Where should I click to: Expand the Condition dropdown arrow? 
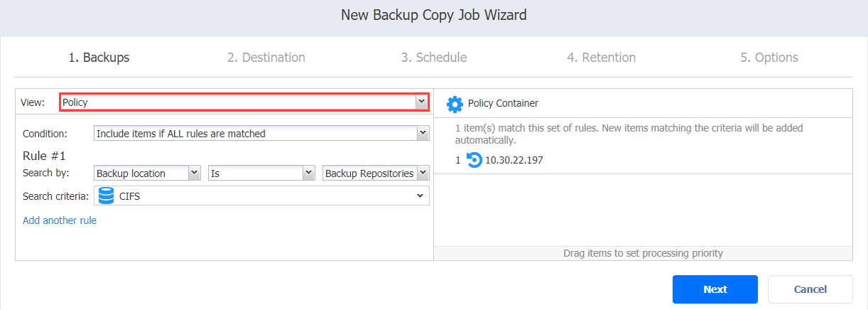click(423, 133)
